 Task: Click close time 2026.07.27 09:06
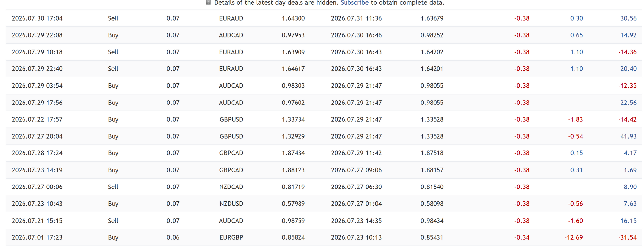(356, 170)
